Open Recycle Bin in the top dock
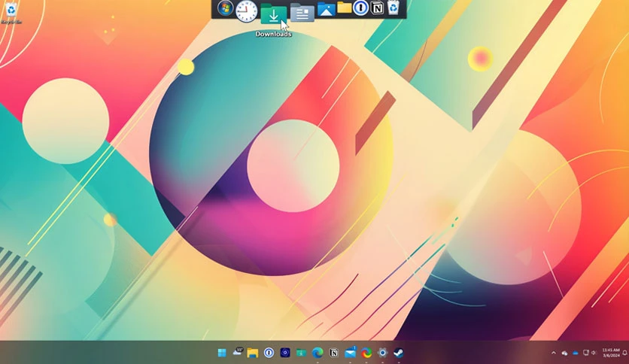 click(394, 8)
